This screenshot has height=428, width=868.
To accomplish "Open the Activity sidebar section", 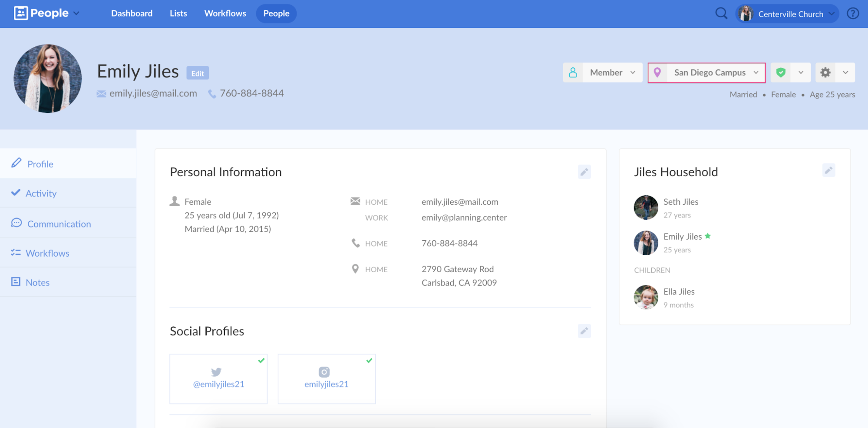I will click(x=41, y=193).
